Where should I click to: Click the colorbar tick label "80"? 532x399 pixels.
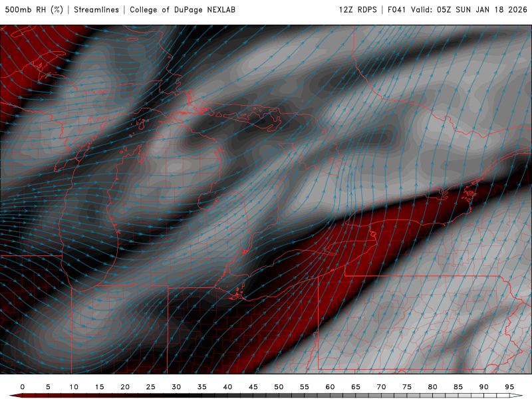click(432, 387)
